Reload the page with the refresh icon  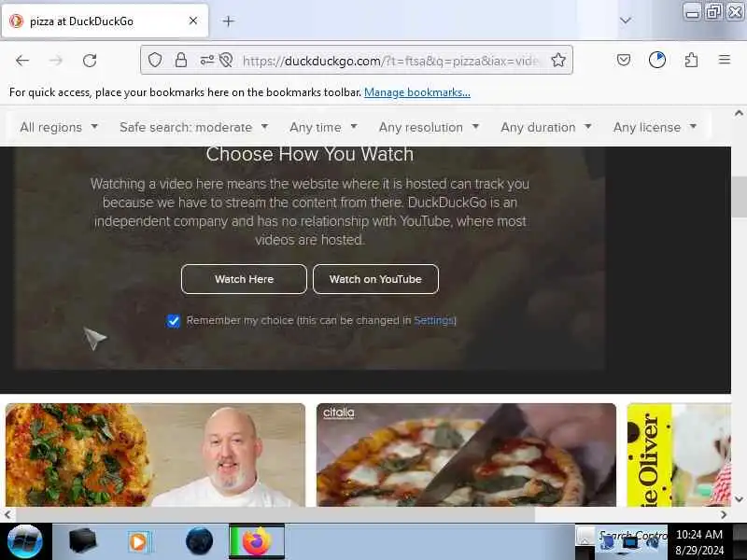[90, 61]
